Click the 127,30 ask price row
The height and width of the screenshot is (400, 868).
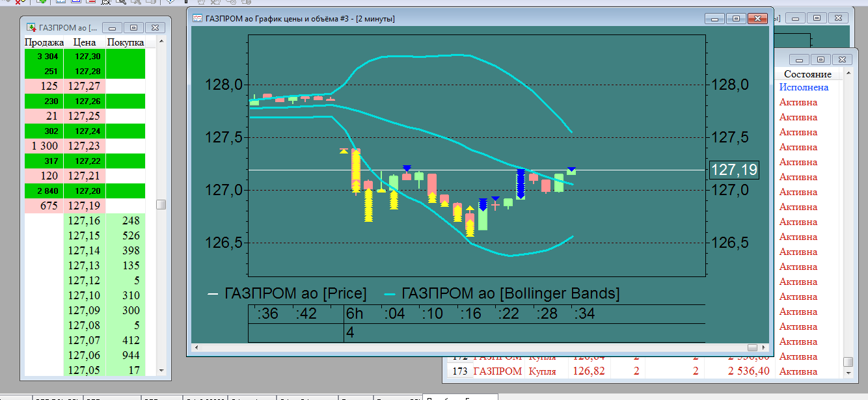(x=85, y=57)
